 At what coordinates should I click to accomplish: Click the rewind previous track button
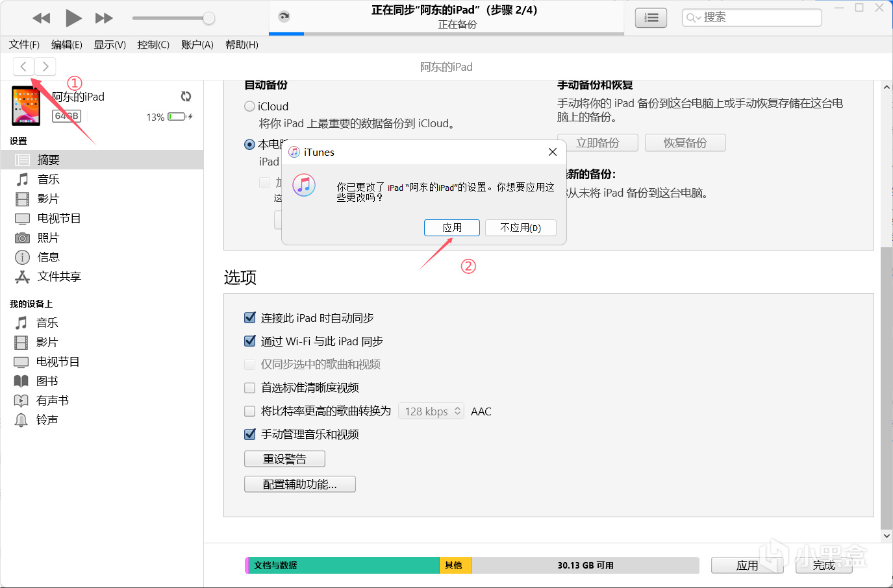tap(42, 18)
